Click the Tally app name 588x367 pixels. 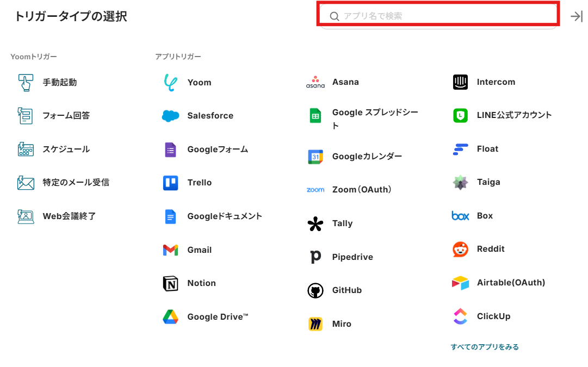342,223
